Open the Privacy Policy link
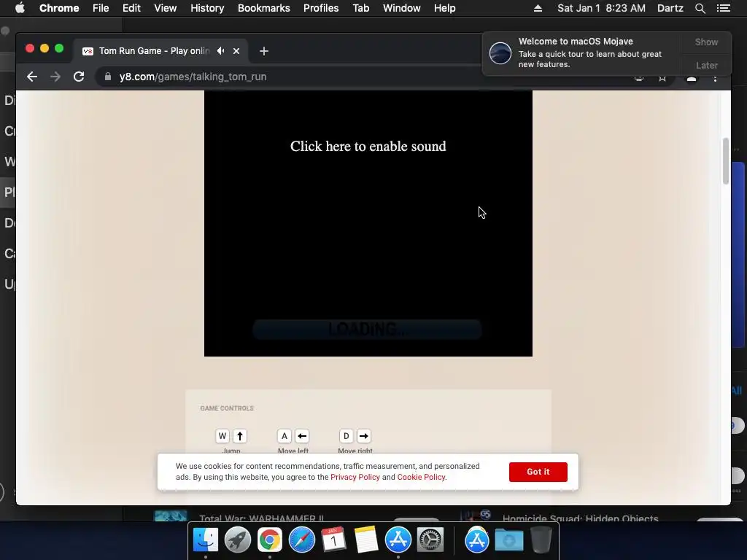This screenshot has height=560, width=747. click(355, 477)
